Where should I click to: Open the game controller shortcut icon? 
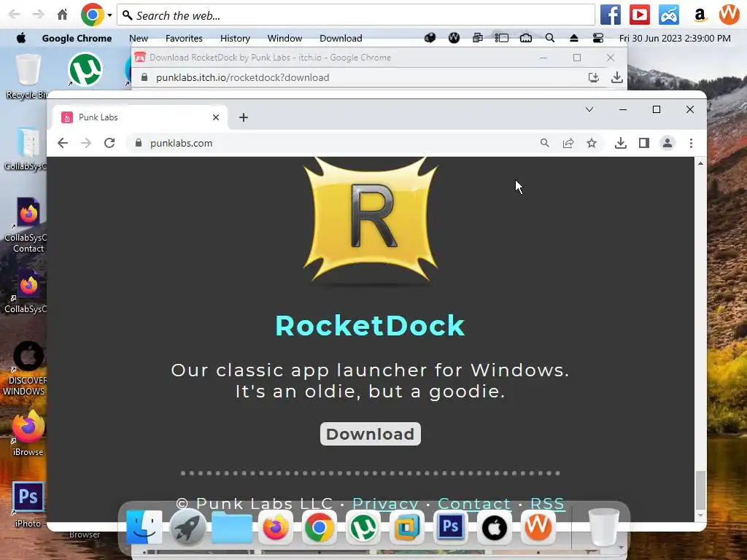[669, 15]
